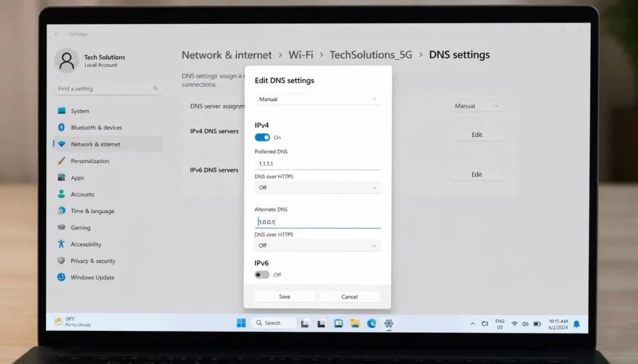The image size is (638, 364).
Task: Launch Microsoft Edge from the taskbar
Action: coord(372,324)
